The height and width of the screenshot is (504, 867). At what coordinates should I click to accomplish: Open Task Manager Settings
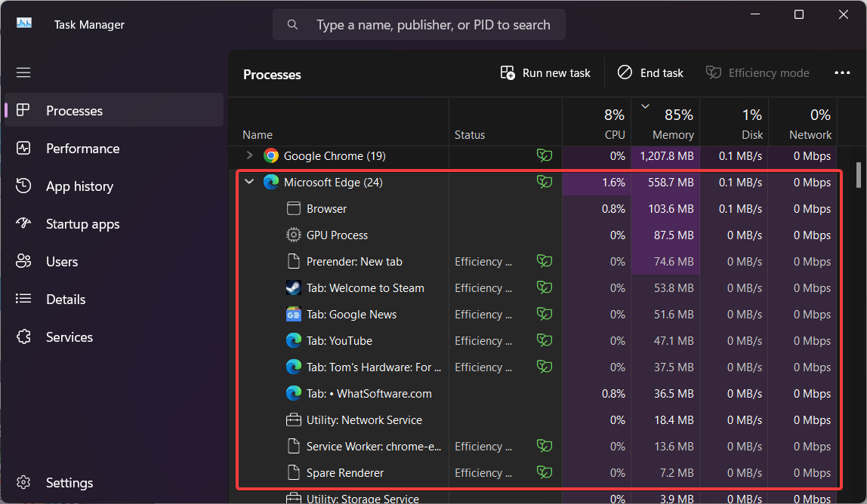69,482
